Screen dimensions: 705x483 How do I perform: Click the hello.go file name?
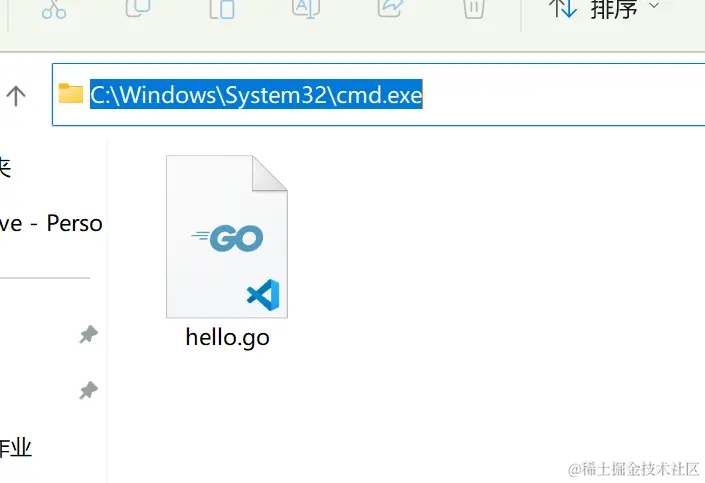pyautogui.click(x=228, y=337)
